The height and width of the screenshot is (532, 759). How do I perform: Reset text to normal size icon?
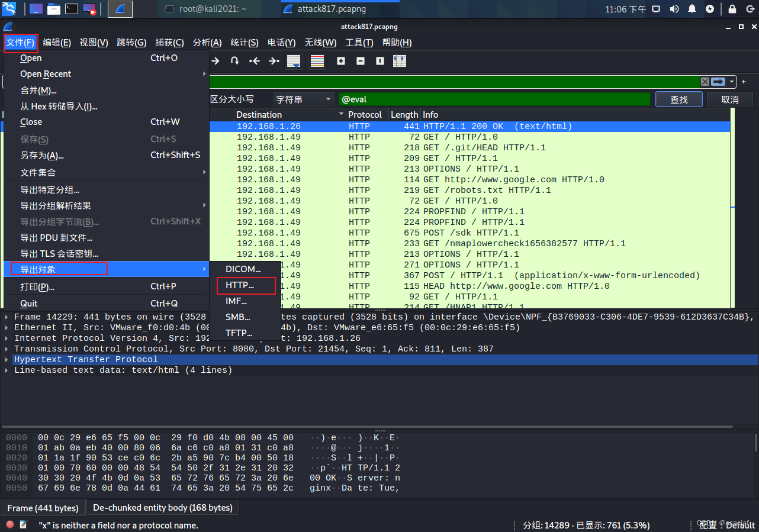point(380,61)
